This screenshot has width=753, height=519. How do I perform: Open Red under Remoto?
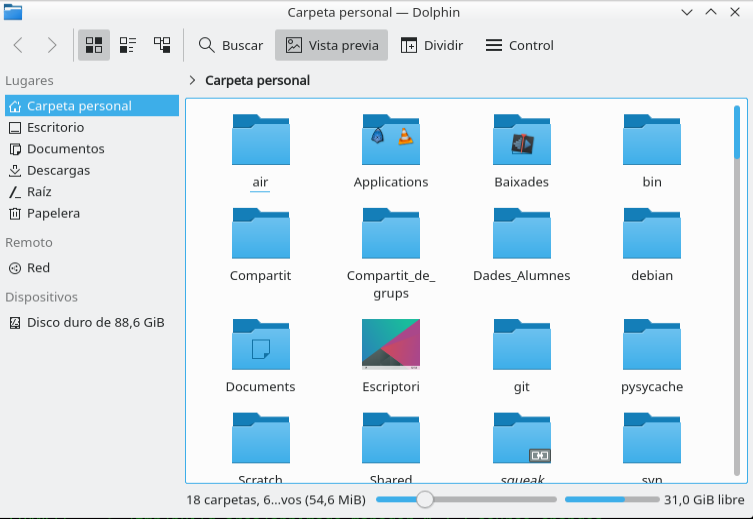[92, 267]
